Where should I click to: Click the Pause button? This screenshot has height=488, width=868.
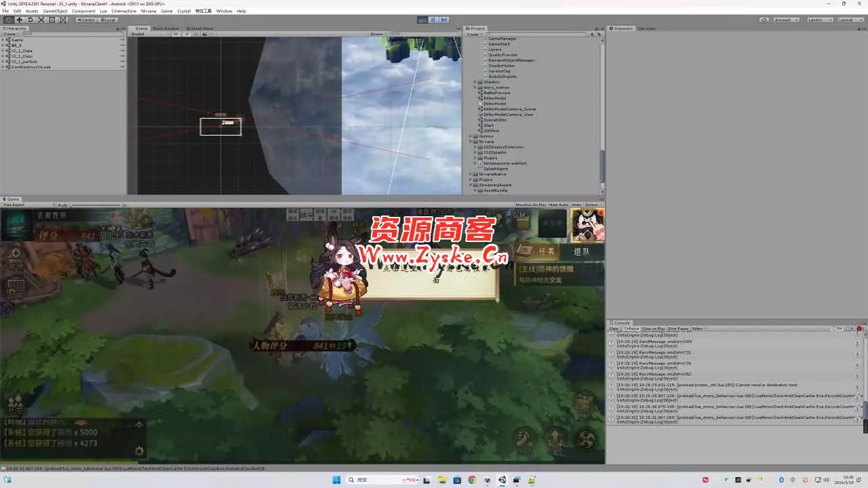[x=433, y=20]
